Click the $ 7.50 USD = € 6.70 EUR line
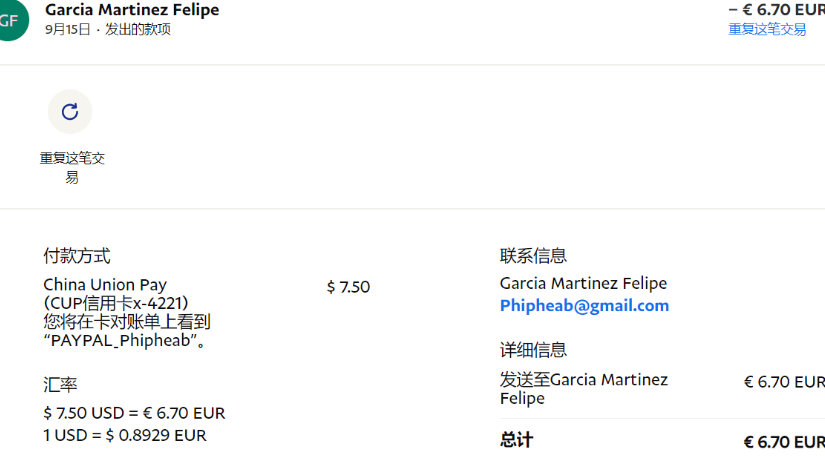The width and height of the screenshot is (825, 457). (x=134, y=413)
